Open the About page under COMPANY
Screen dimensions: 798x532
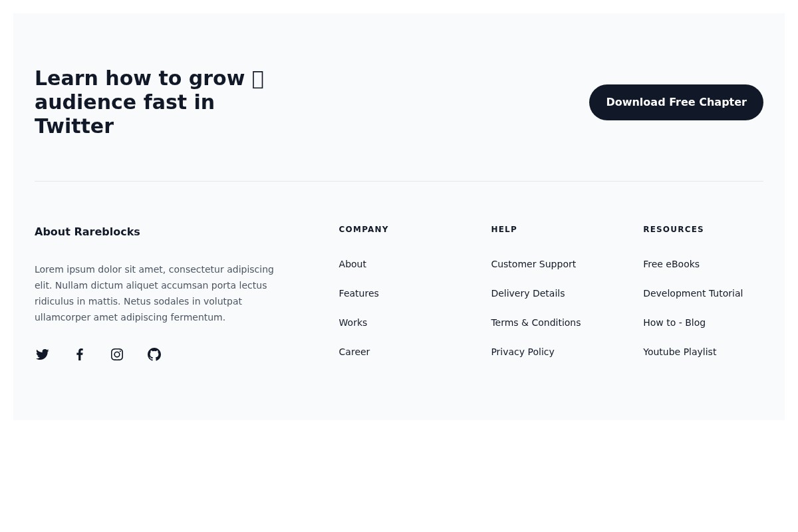tap(352, 264)
